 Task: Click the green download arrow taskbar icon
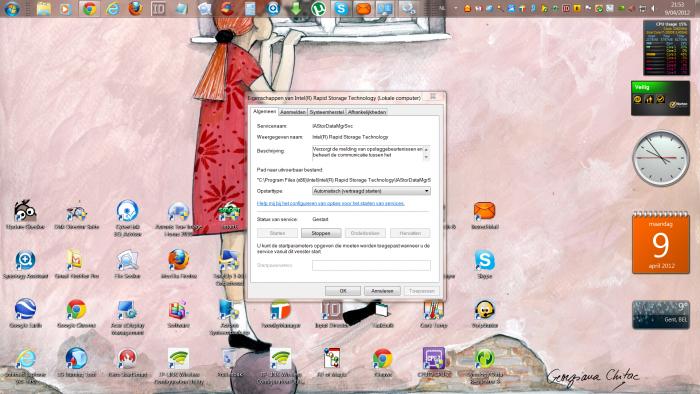[296, 8]
